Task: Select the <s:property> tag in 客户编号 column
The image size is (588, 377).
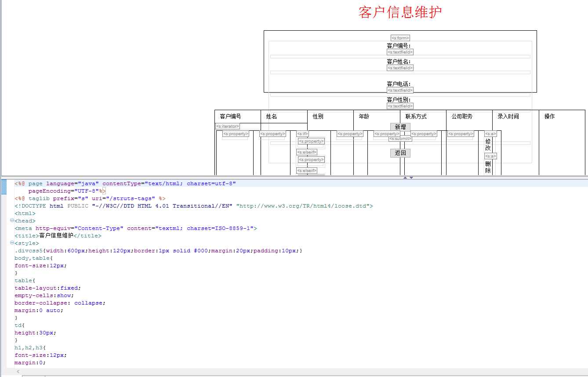Action: click(x=236, y=134)
